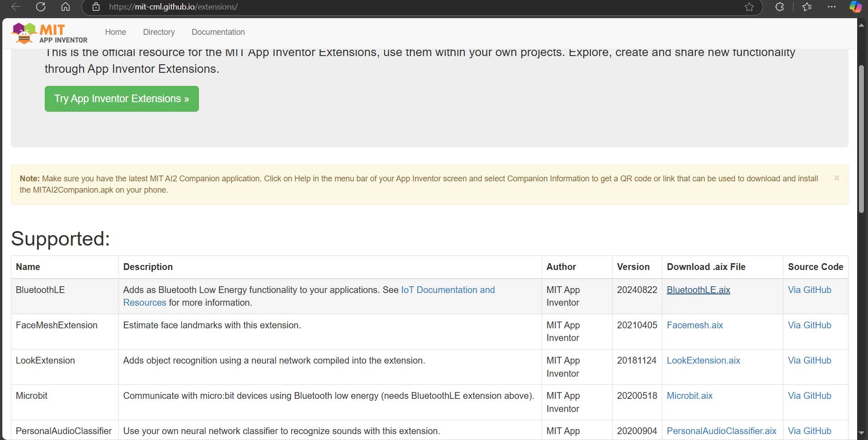Open the browser extensions puzzle icon
Image resolution: width=868 pixels, height=440 pixels.
click(x=779, y=7)
